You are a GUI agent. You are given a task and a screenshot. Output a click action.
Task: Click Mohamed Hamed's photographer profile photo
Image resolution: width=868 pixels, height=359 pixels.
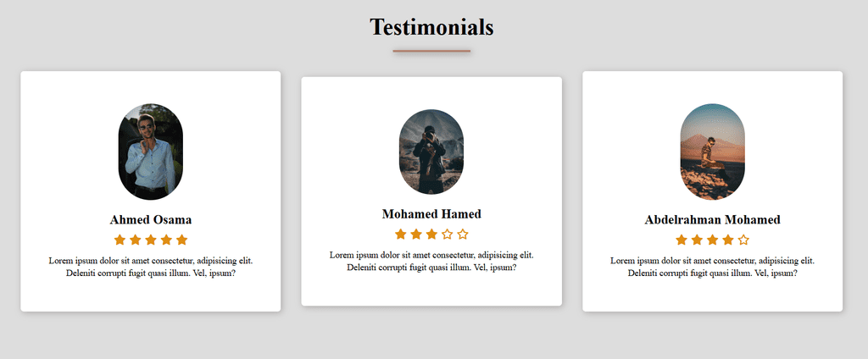click(431, 152)
